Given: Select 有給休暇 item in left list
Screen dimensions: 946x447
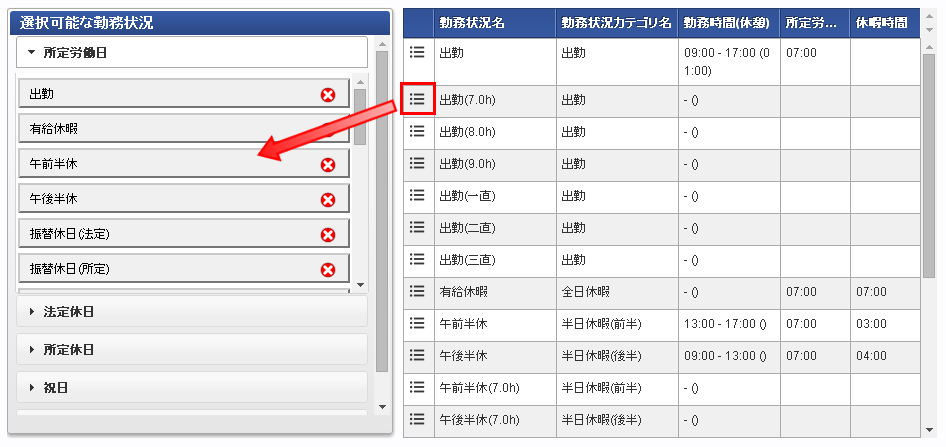Looking at the screenshot, I should [184, 128].
